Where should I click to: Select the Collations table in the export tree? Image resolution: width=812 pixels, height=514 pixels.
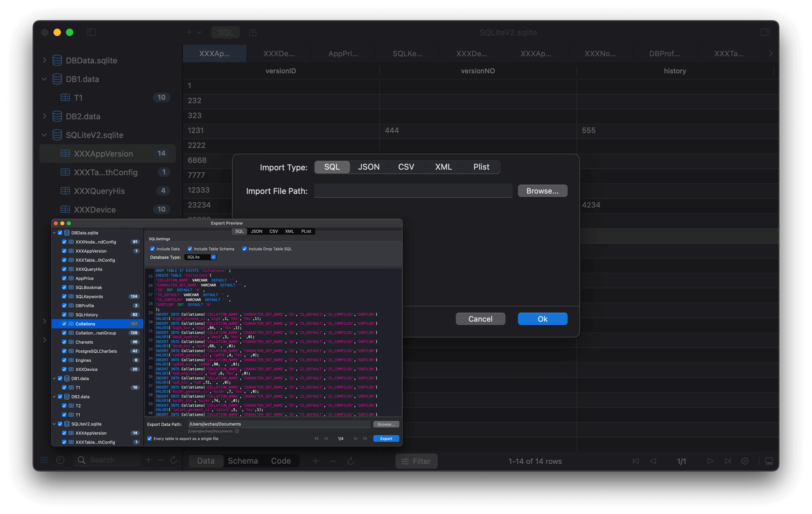[85, 324]
